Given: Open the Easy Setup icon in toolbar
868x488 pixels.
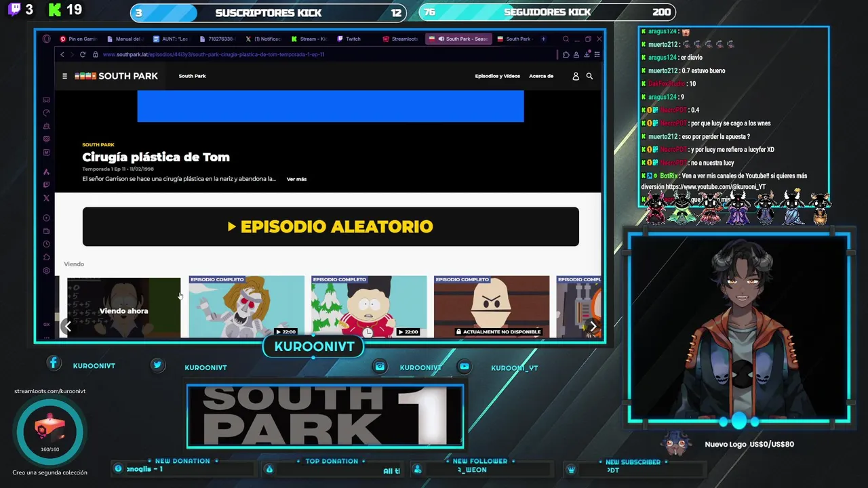Looking at the screenshot, I should point(596,54).
